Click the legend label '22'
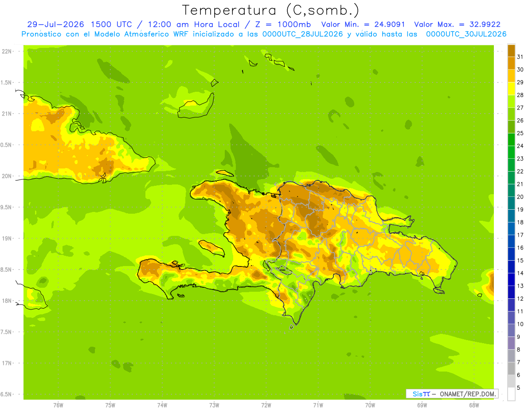532x411 pixels. click(x=520, y=171)
